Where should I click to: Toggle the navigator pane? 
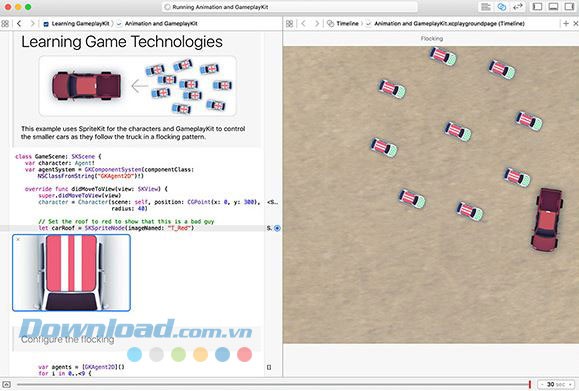537,7
